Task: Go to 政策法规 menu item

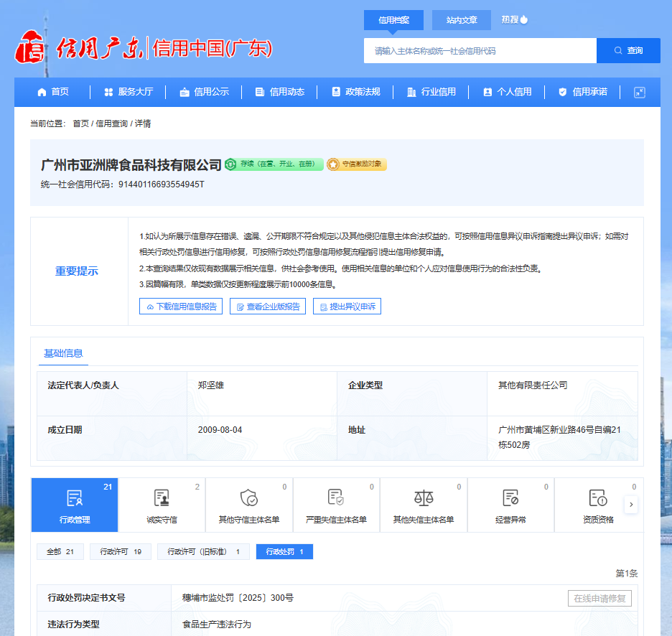Action: pos(355,92)
